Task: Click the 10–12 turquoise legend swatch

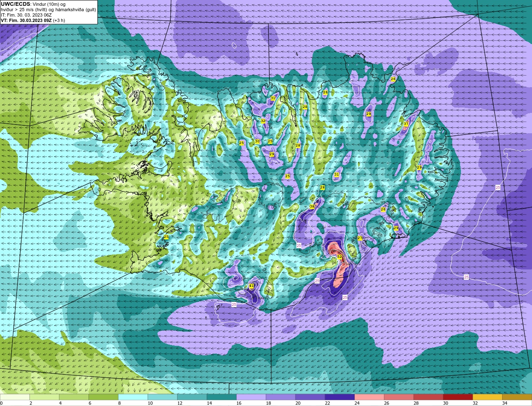Action: [163, 397]
